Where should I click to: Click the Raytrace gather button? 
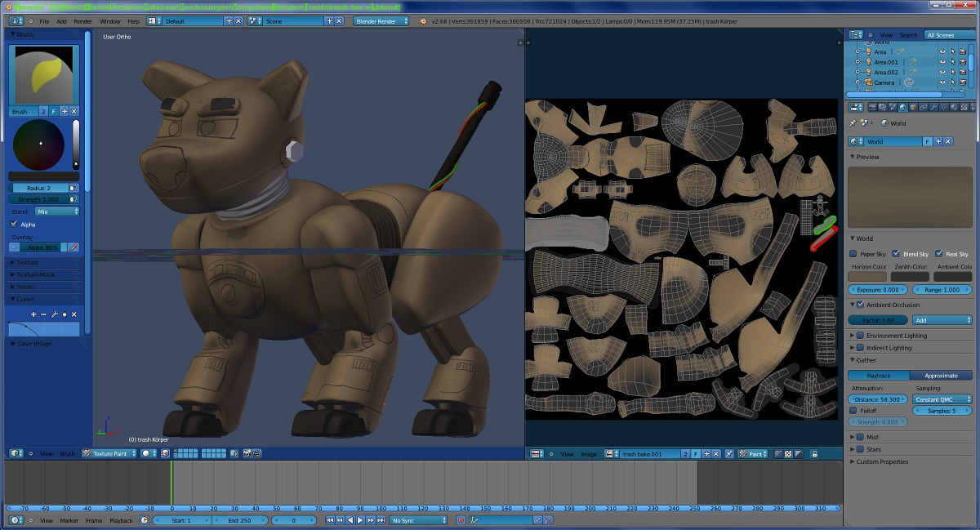point(879,376)
